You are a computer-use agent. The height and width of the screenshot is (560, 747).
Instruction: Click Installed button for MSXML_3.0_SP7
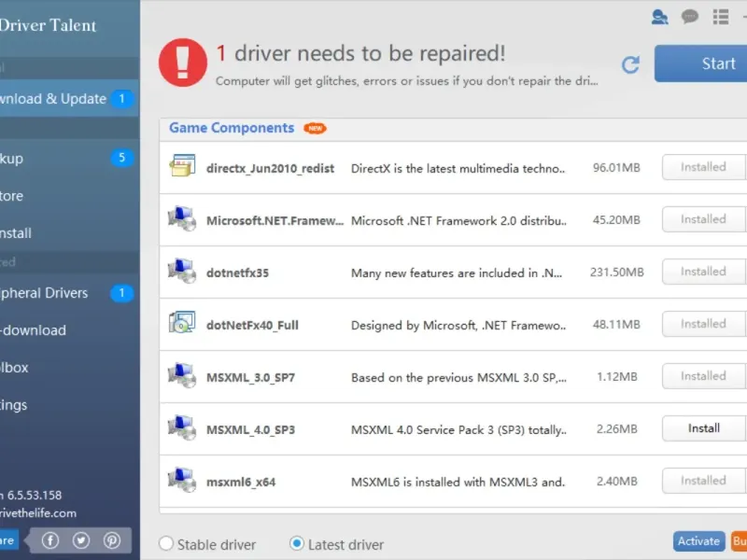(704, 376)
